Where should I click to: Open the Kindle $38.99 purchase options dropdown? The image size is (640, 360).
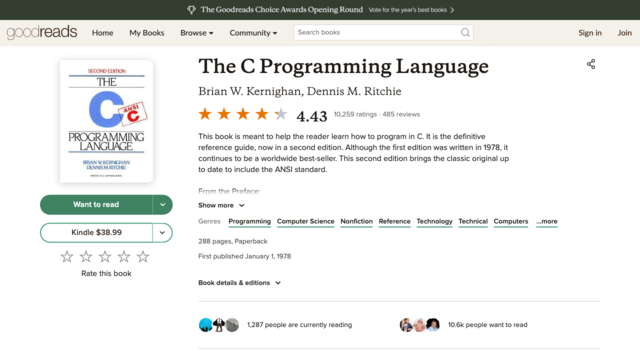[x=162, y=233]
